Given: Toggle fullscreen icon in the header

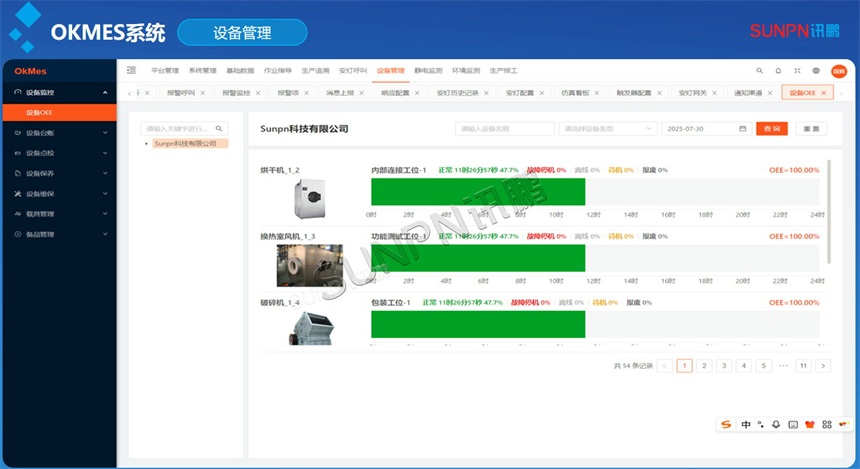Looking at the screenshot, I should point(797,71).
